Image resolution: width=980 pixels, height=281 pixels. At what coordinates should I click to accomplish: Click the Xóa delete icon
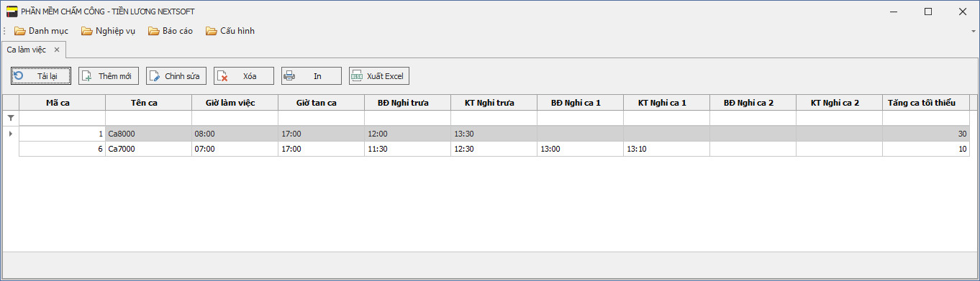(222, 75)
